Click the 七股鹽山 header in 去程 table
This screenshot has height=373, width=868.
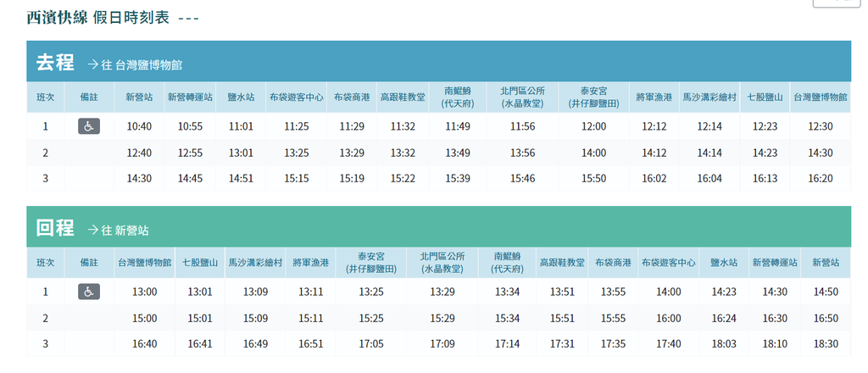(x=765, y=97)
